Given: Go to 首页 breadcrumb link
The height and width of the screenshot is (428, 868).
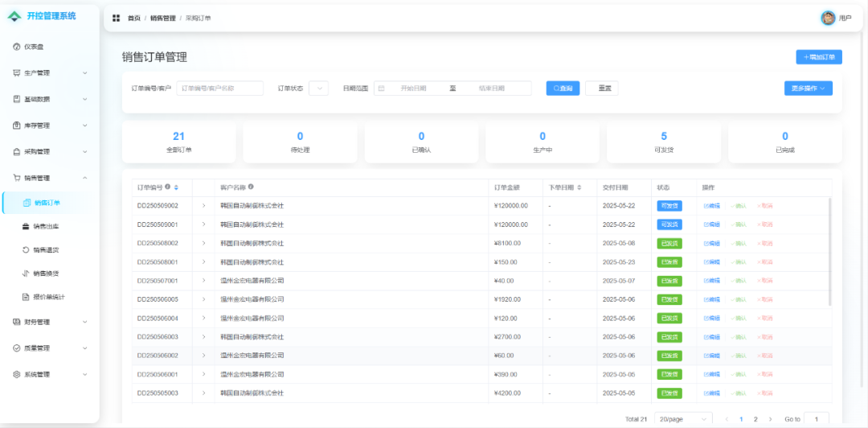Looking at the screenshot, I should [x=134, y=19].
